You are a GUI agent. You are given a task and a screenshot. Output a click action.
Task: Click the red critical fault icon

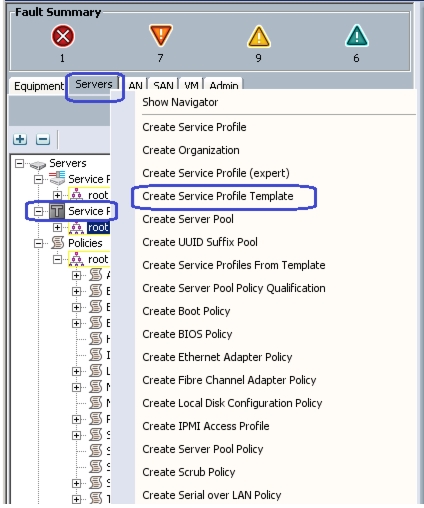[x=63, y=36]
